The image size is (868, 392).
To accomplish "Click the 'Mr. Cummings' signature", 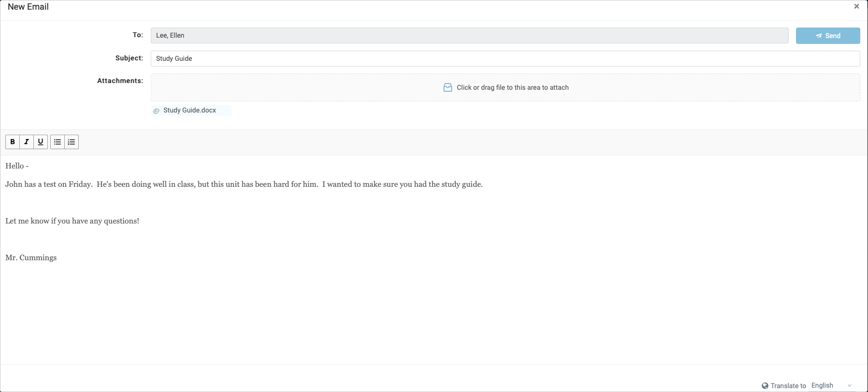I will pos(31,257).
